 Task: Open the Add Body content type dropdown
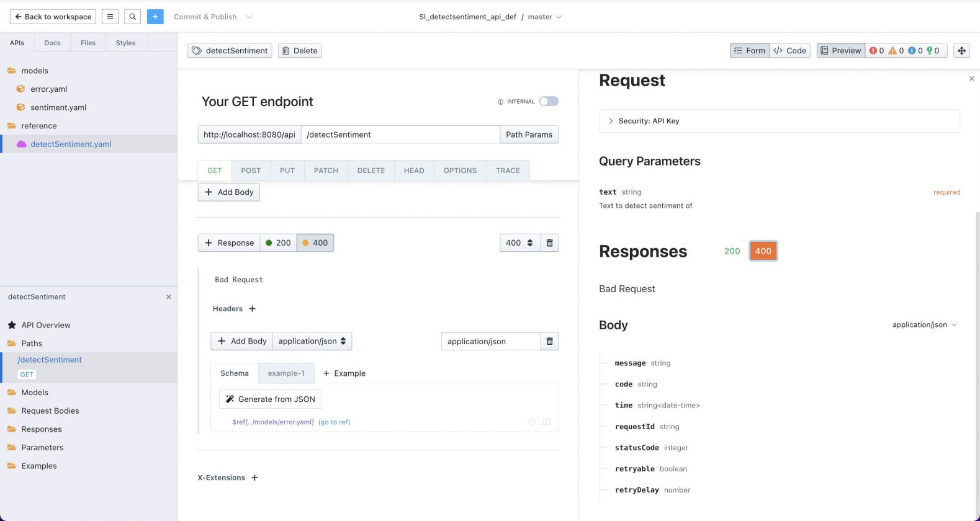pos(312,341)
